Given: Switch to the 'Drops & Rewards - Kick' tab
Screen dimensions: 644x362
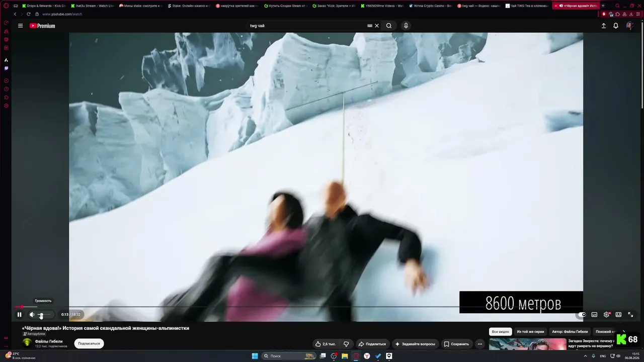Looking at the screenshot, I should click(44, 6).
